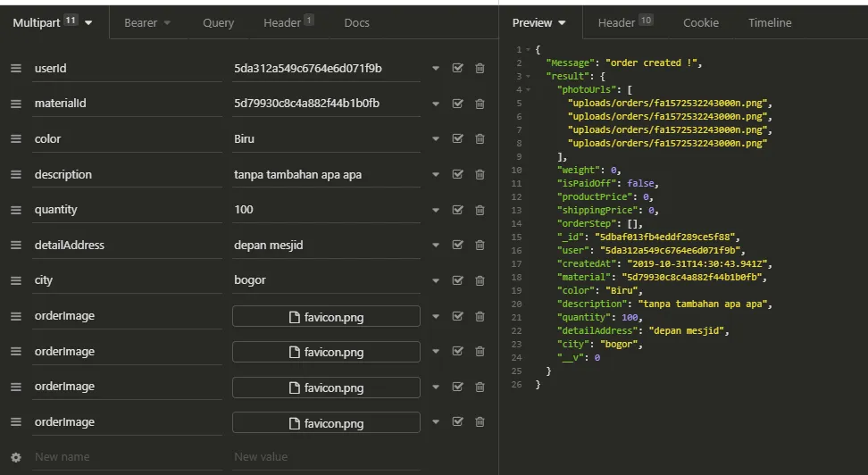
Task: Grab drag handle of materialId row
Action: pyautogui.click(x=16, y=104)
